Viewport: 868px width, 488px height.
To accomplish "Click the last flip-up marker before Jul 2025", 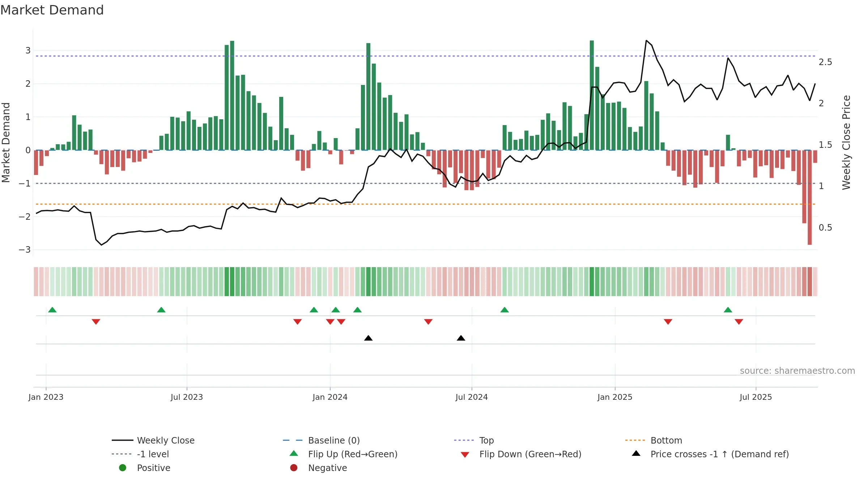I will (728, 310).
